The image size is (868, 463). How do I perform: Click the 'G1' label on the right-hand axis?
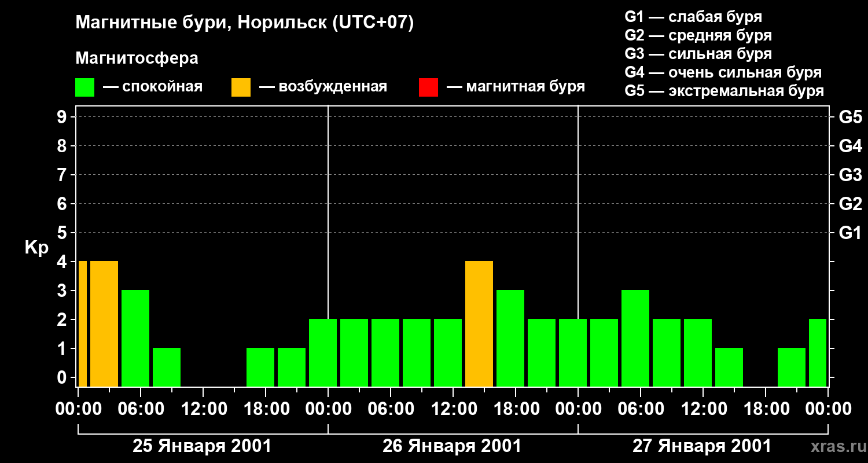tap(850, 233)
